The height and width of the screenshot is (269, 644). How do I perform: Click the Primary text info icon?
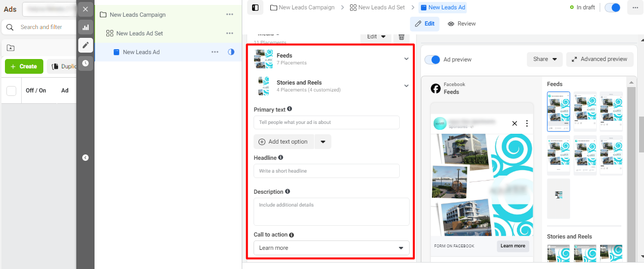[290, 109]
